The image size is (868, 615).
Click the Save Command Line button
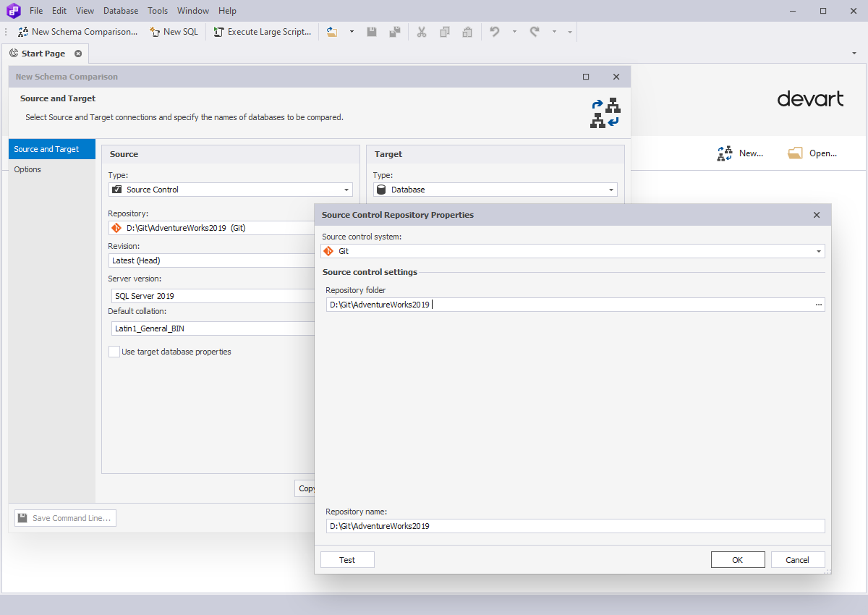(x=65, y=517)
